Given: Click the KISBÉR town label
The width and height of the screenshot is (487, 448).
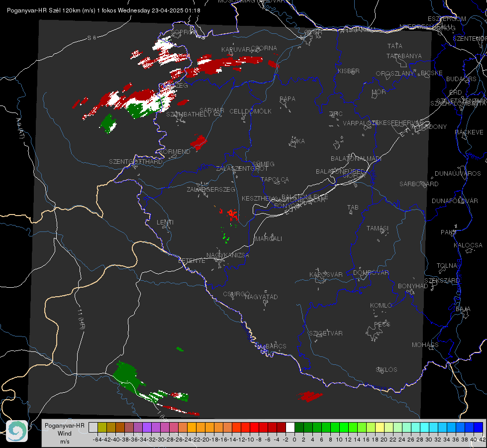Looking at the screenshot, I should (x=349, y=71).
